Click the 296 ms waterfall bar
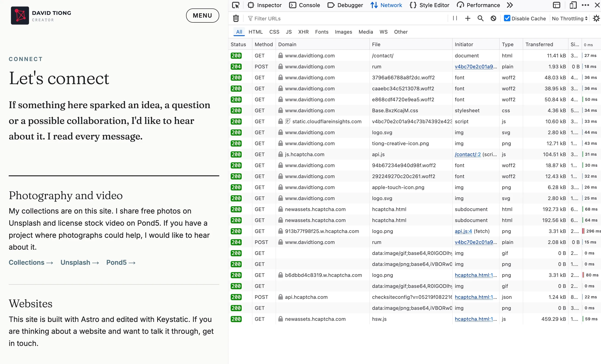 point(583,231)
